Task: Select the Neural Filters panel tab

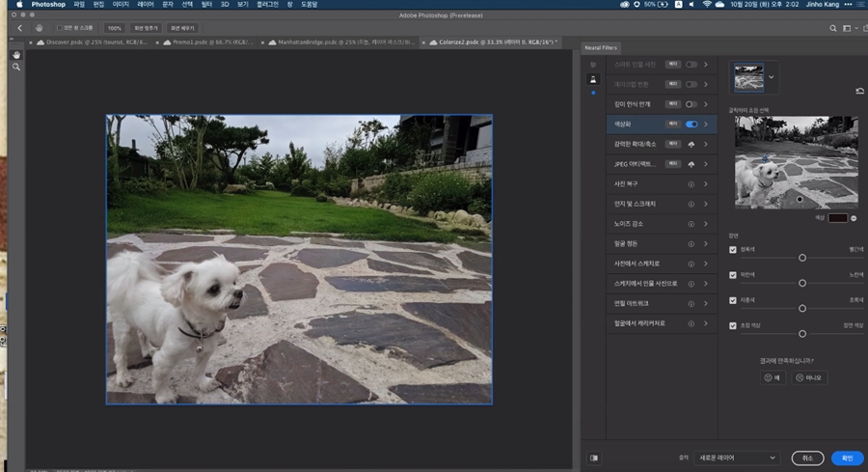Action: pos(601,48)
